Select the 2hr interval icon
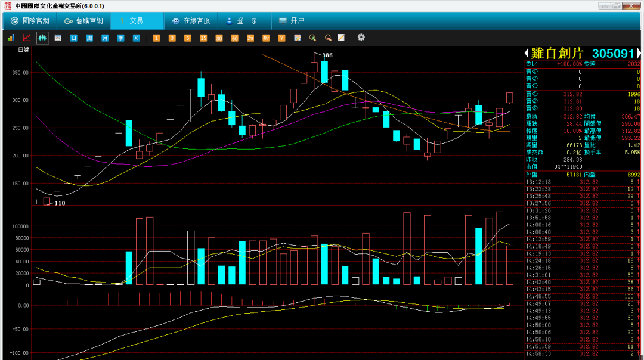The height and width of the screenshot is (360, 644). [x=250, y=38]
